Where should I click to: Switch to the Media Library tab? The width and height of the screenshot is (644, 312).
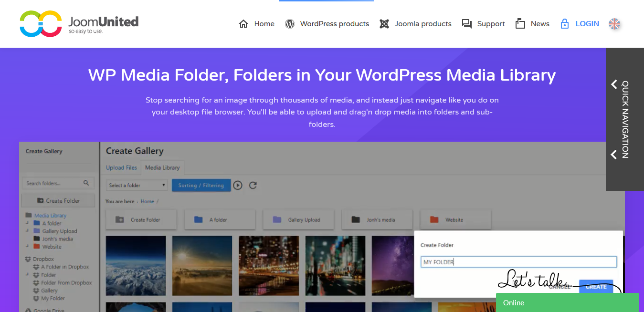click(x=162, y=167)
